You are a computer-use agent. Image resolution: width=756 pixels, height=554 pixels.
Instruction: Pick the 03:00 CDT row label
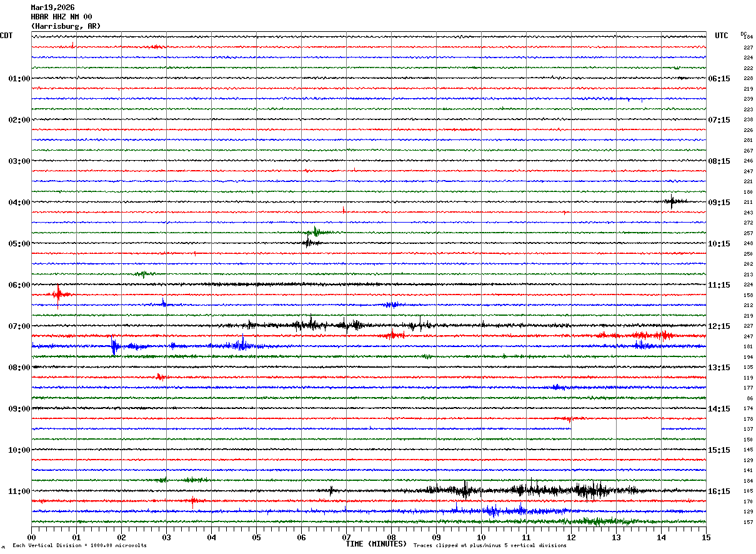[19, 161]
